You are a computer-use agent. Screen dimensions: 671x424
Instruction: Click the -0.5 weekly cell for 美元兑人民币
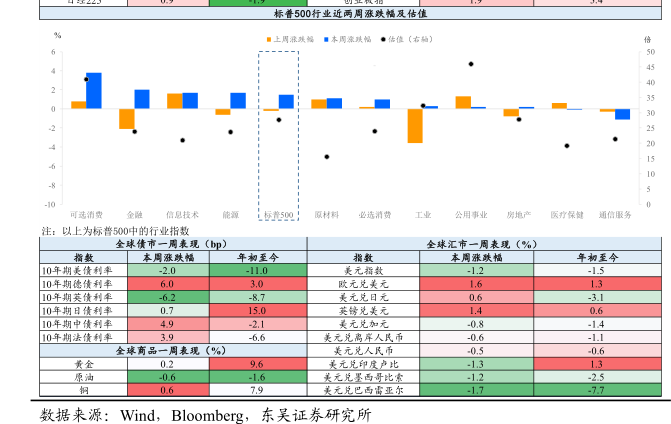coord(476,350)
